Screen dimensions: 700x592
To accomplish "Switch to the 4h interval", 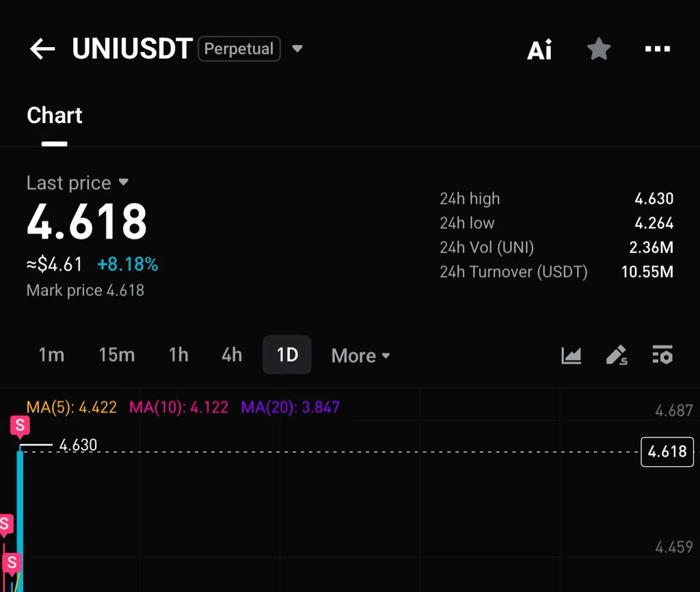I will (232, 355).
